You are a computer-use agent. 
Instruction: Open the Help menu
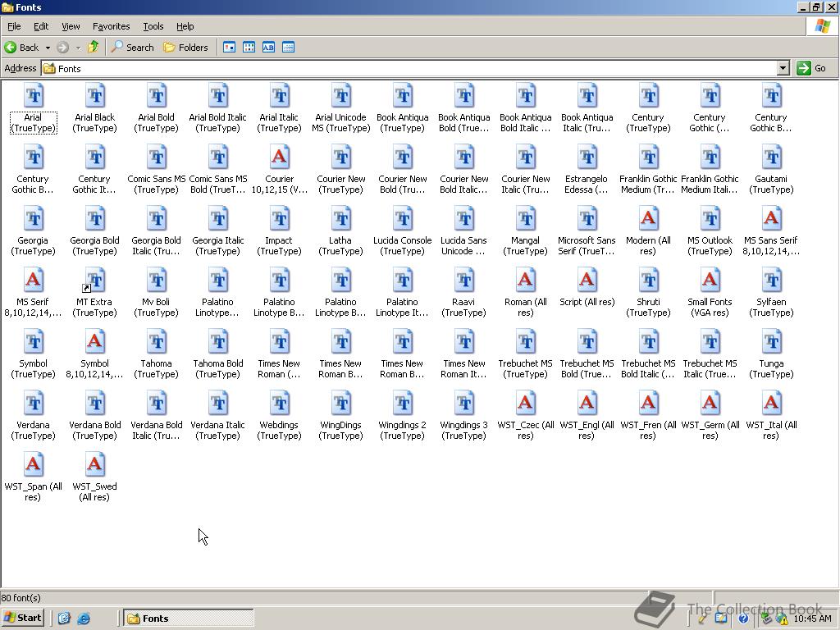[185, 26]
